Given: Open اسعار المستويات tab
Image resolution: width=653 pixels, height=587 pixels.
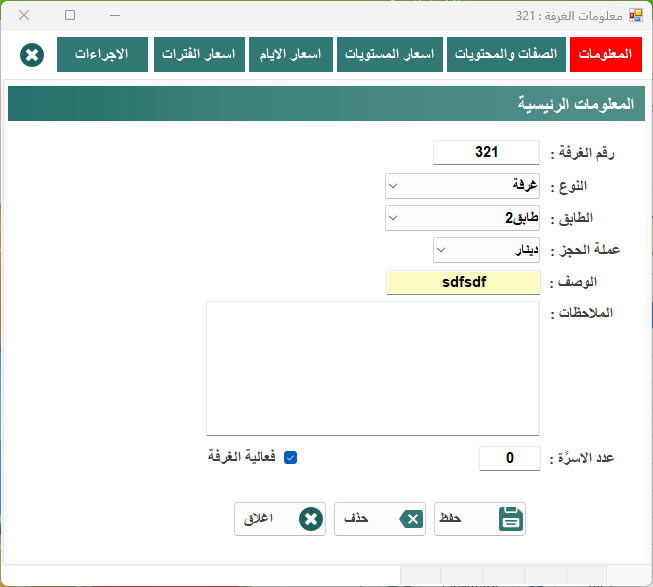Looking at the screenshot, I should [x=389, y=55].
